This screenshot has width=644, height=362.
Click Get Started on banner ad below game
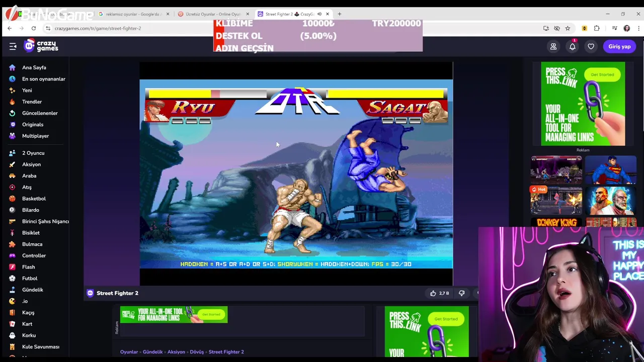(211, 315)
